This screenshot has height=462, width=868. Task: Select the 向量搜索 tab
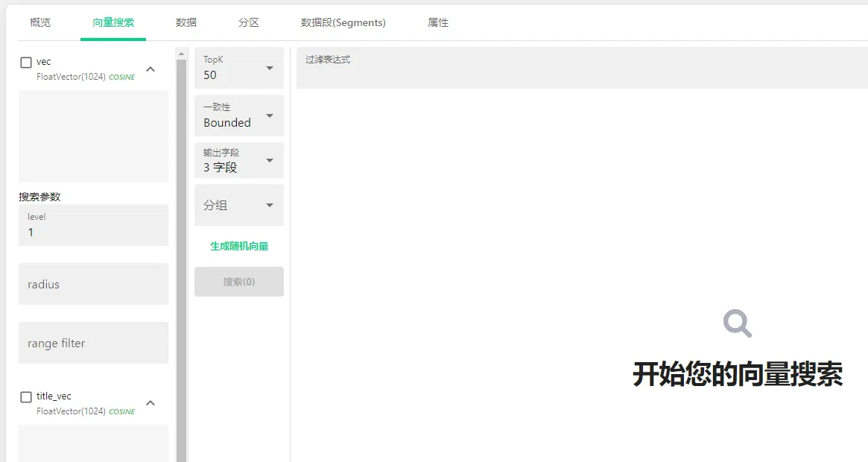coord(113,22)
